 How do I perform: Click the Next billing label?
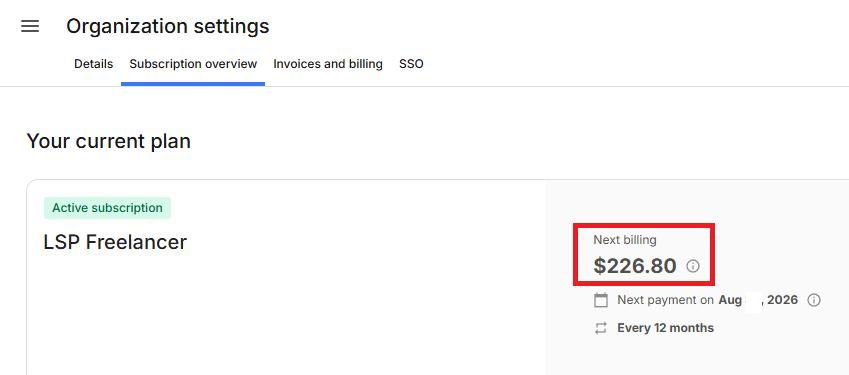point(624,240)
